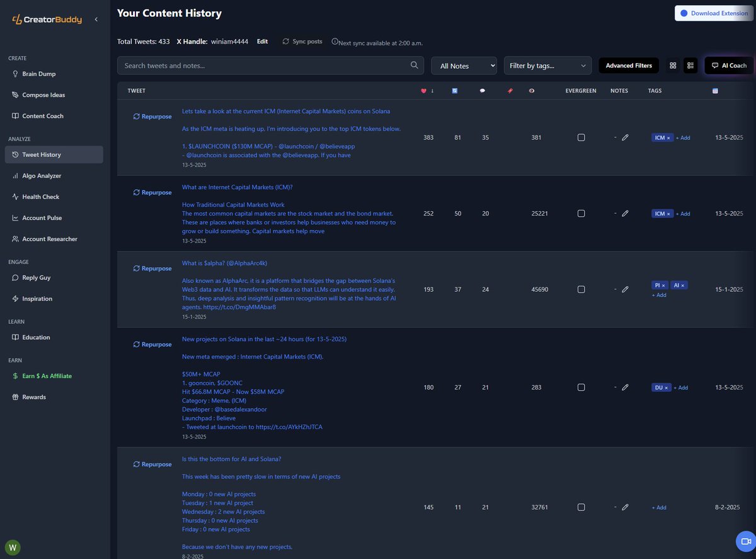The image size is (756, 559).
Task: Click the W user avatar
Action: (x=13, y=547)
